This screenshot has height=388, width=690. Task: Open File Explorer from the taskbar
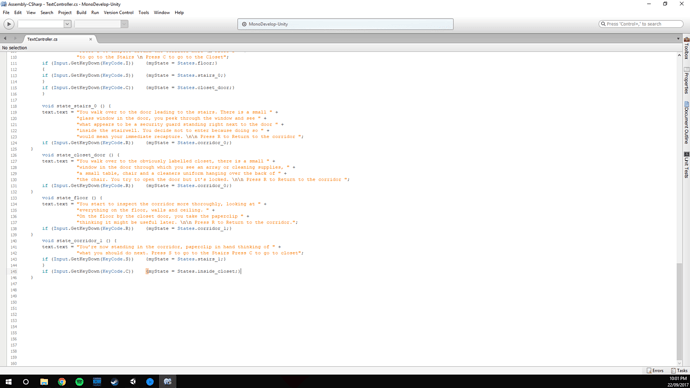(44, 382)
